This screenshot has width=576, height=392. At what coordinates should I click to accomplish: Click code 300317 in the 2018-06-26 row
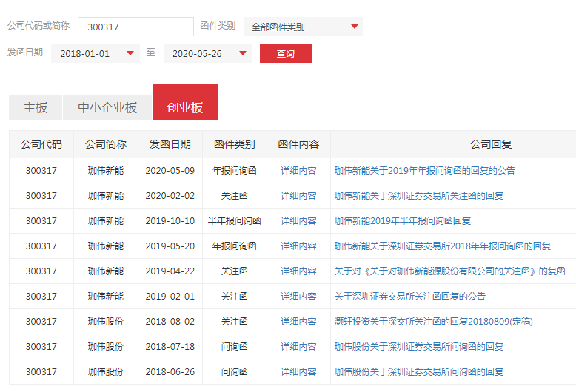click(41, 372)
